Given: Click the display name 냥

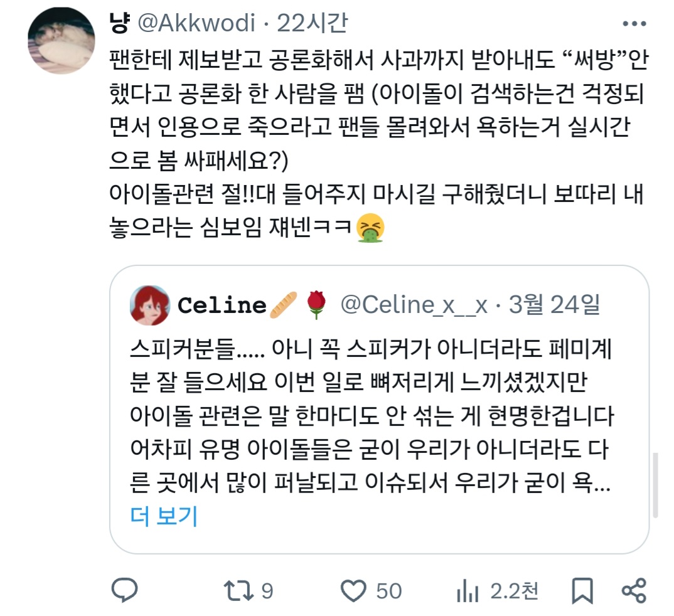Looking at the screenshot, I should 119,23.
